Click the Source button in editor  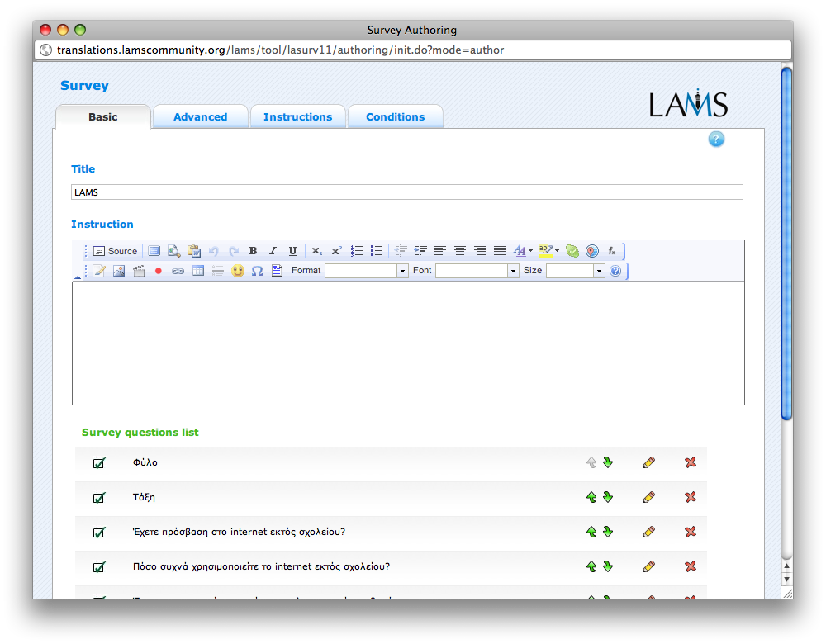coord(115,251)
